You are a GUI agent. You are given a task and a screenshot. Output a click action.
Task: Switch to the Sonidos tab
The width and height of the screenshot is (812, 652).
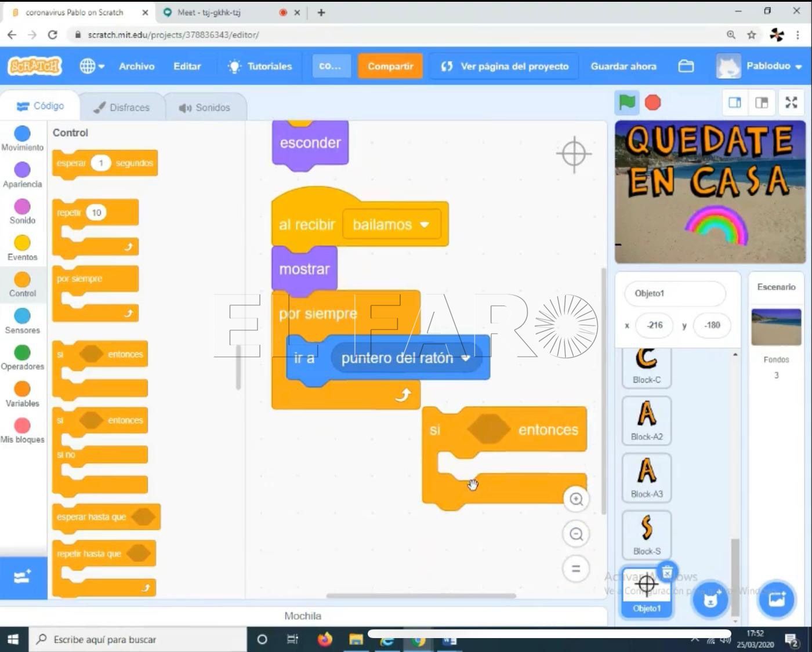click(205, 107)
